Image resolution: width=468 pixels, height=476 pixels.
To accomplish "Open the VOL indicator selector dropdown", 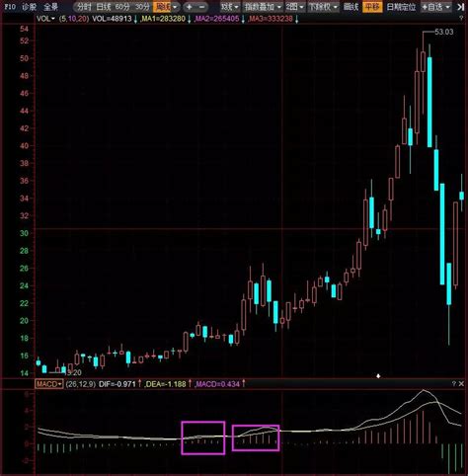I will click(45, 19).
